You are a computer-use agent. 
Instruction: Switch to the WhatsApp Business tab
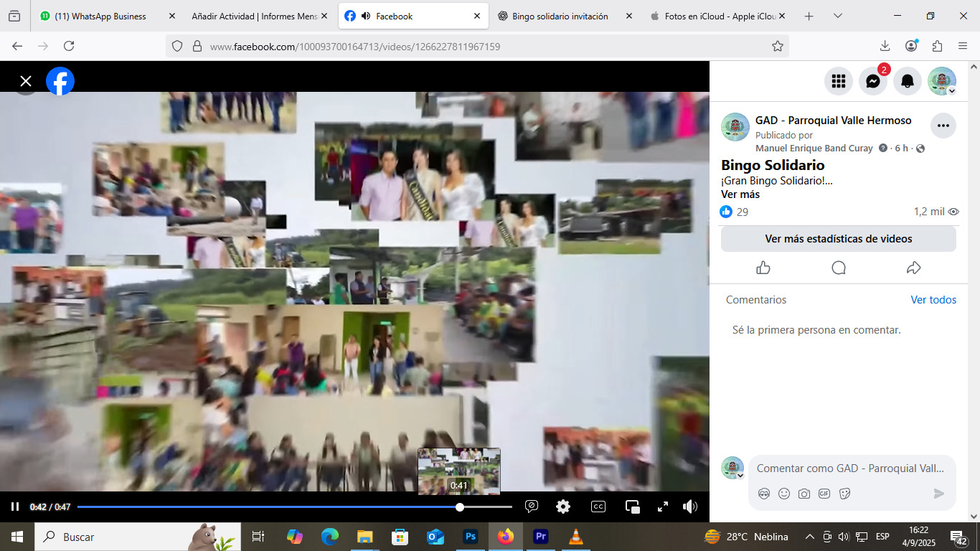[100, 16]
